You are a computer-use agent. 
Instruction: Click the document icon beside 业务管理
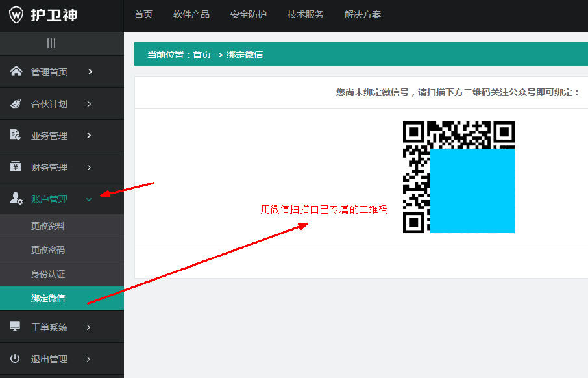(x=16, y=134)
